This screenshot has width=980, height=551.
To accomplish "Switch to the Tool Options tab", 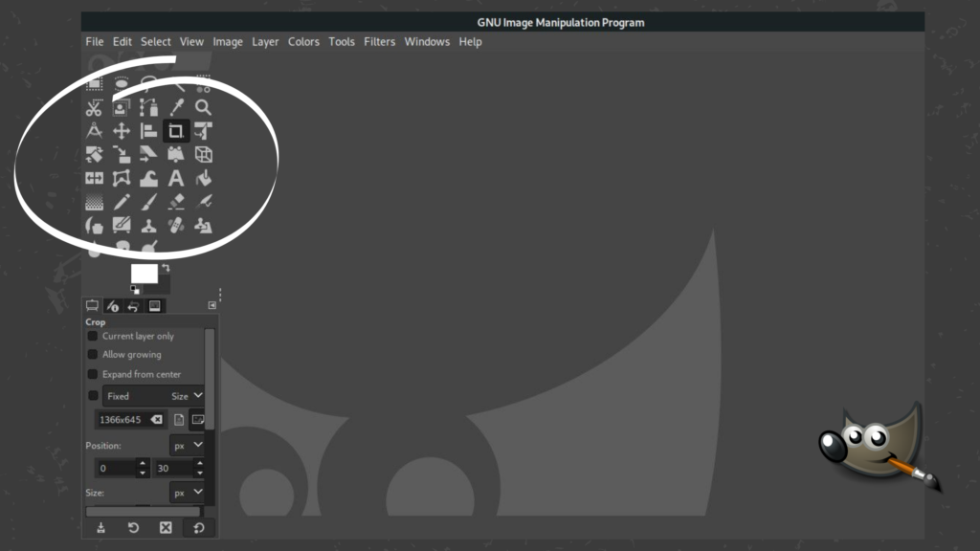I will (92, 305).
